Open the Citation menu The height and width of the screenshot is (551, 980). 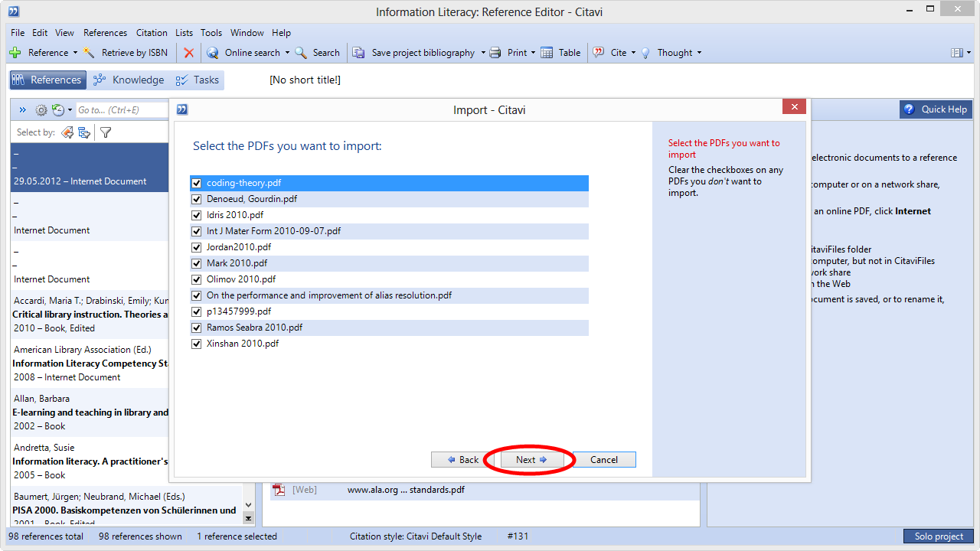pos(152,33)
